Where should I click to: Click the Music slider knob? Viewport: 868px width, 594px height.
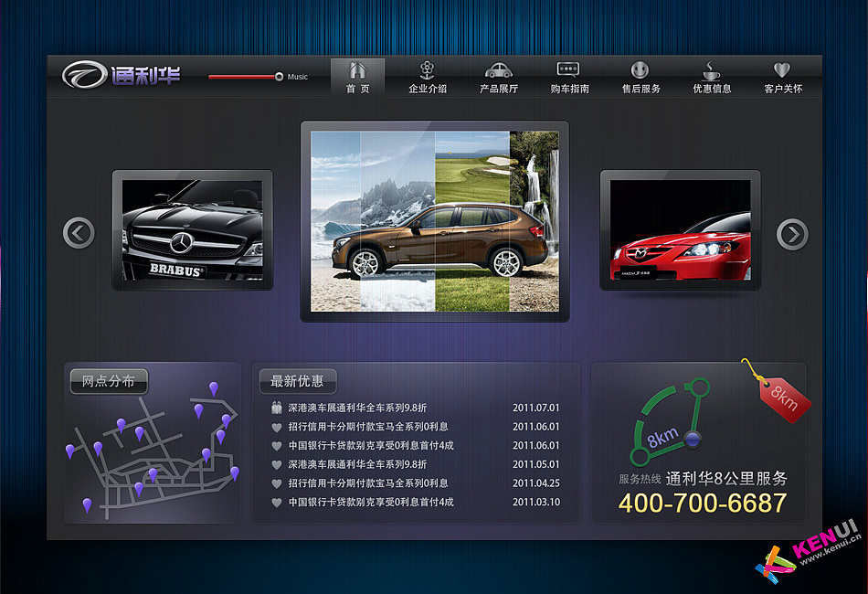point(280,77)
